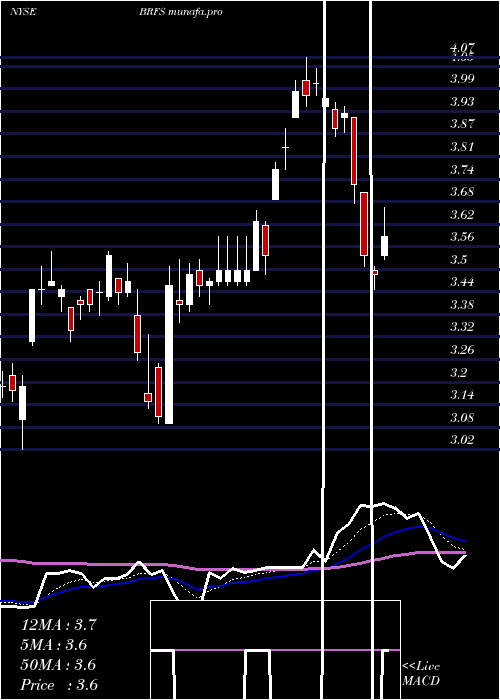Screen dimensions: 500x700
Task: Click the 5MA : 3.6 indicator value
Action: tap(54, 645)
